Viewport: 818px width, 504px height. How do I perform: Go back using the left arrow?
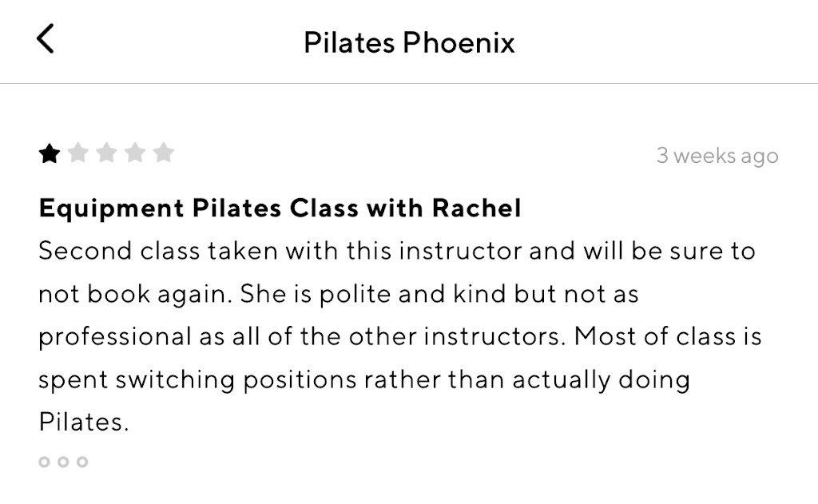click(46, 38)
